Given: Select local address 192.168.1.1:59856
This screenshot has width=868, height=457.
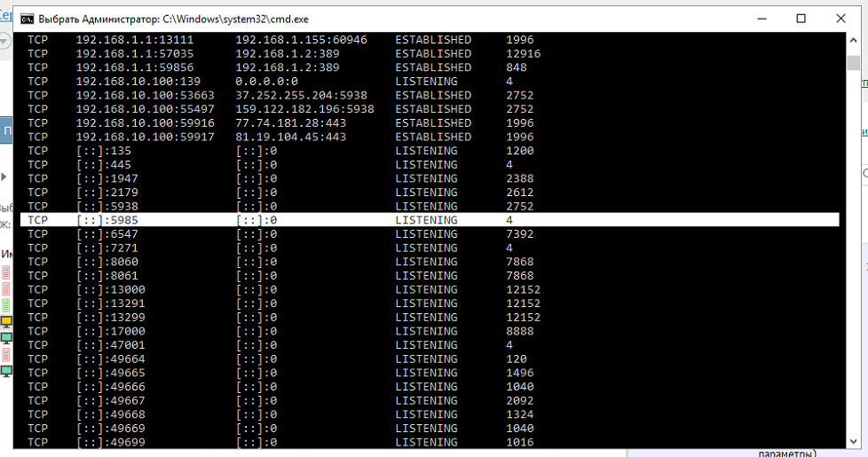Looking at the screenshot, I should 135,67.
